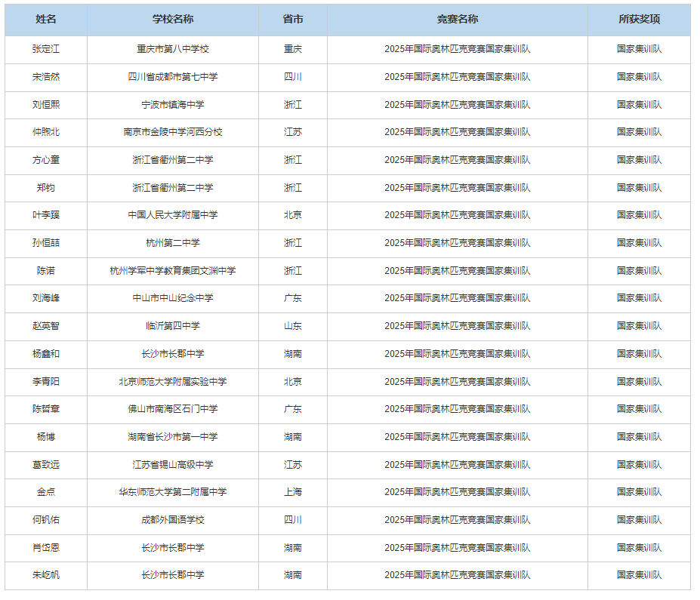Screen dimensions: 700x600
Task: Select the name cell 杨博
Action: tap(46, 437)
